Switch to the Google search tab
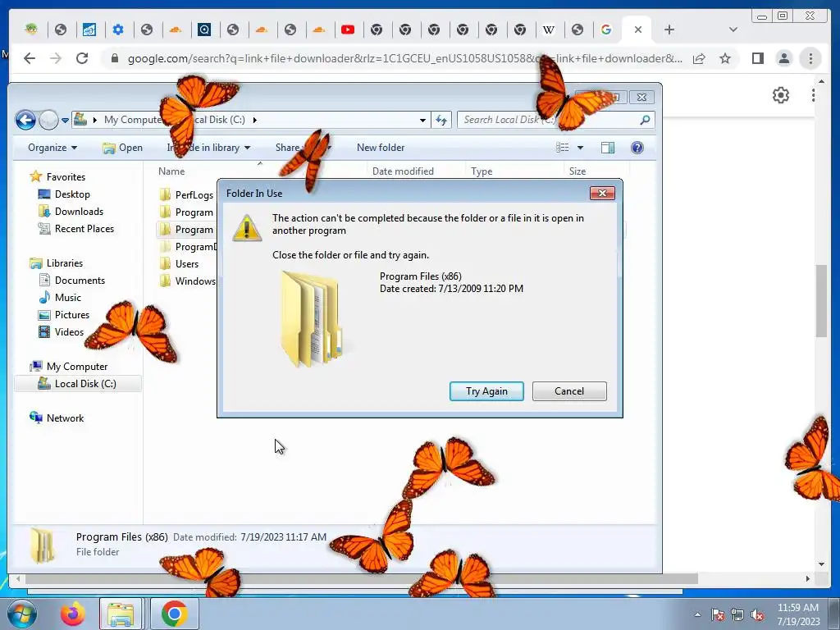The image size is (840, 630). click(606, 30)
